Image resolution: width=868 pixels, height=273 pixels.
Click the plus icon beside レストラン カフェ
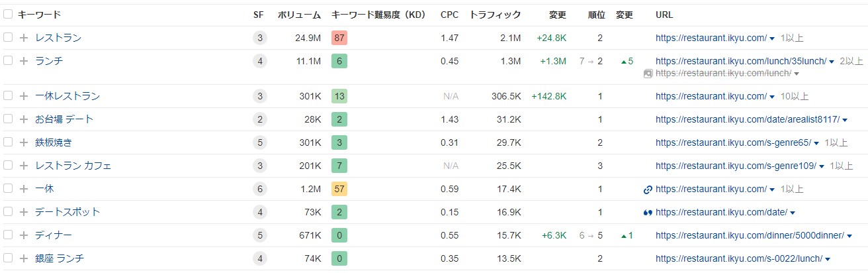[24, 166]
